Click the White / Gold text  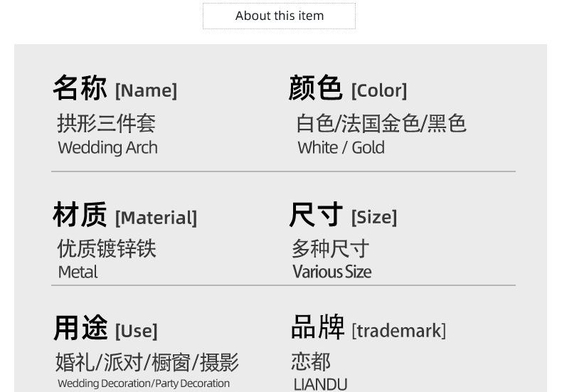[x=341, y=148]
